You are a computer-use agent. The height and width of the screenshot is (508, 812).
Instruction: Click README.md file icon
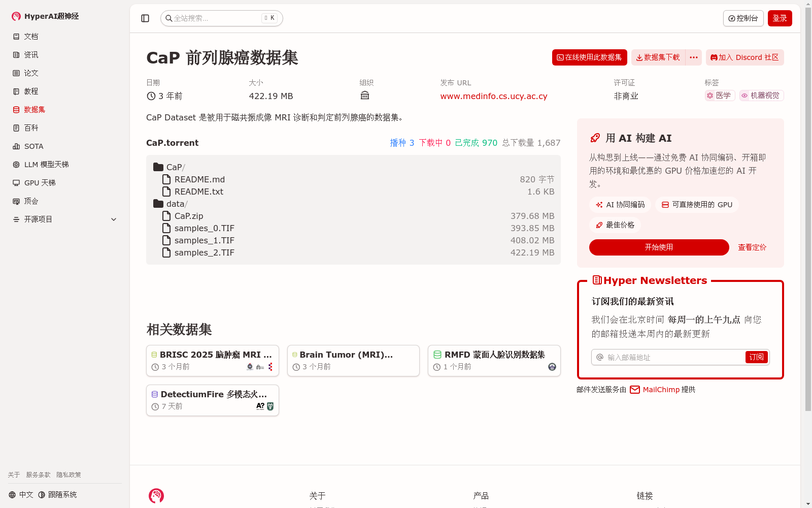click(x=166, y=179)
